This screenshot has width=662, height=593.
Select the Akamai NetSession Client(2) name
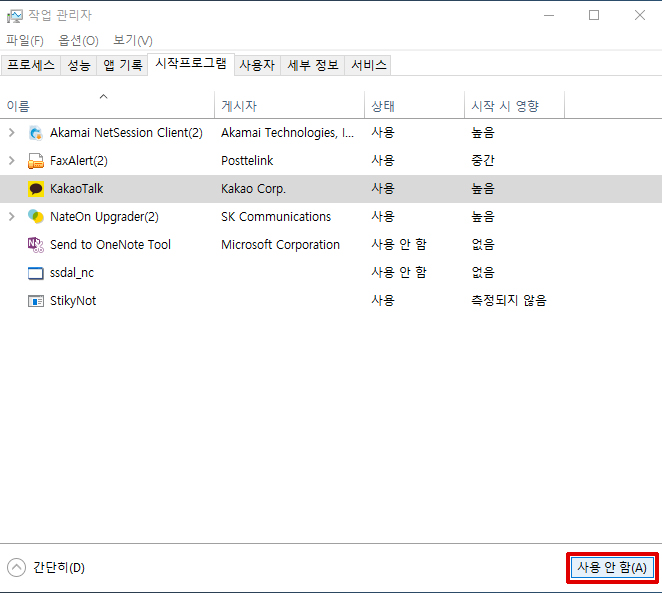point(126,133)
